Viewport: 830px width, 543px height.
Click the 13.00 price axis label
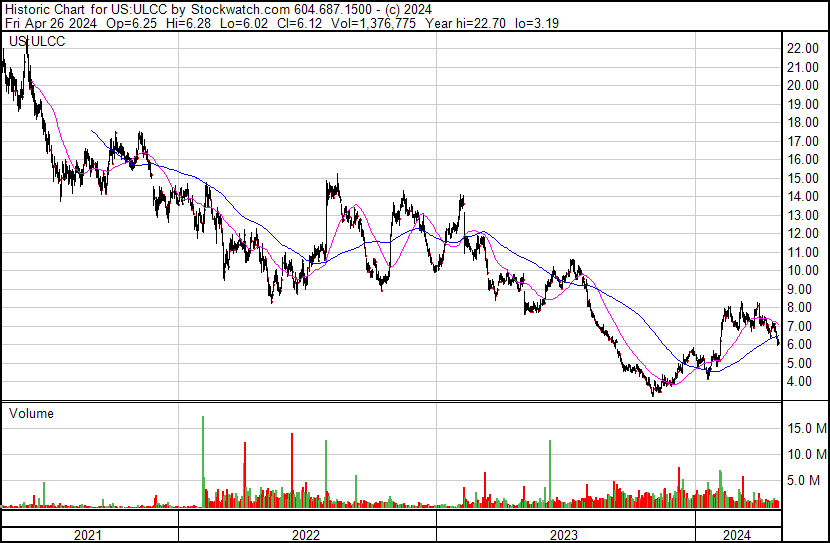803,215
